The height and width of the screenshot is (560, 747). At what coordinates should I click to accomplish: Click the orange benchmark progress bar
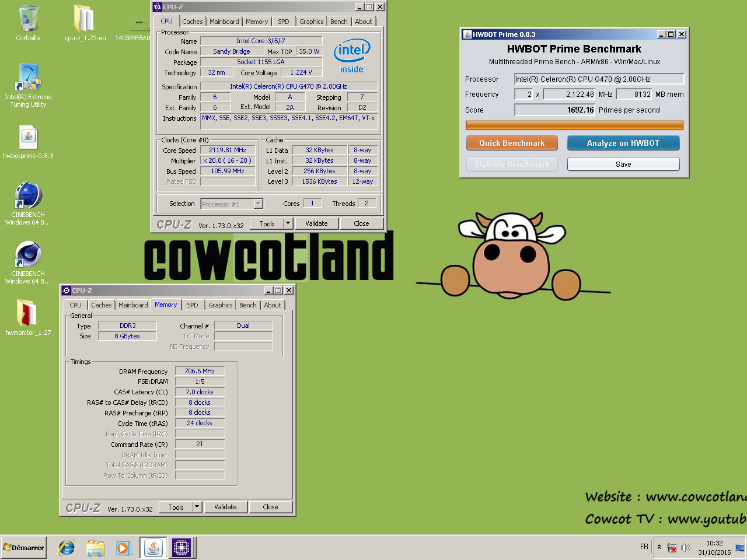[x=575, y=125]
